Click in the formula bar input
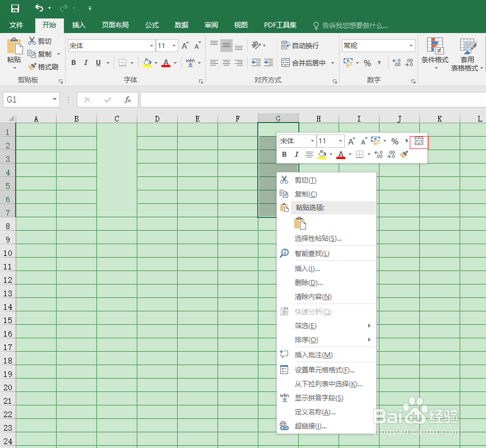Image resolution: width=486 pixels, height=448 pixels. pos(313,100)
